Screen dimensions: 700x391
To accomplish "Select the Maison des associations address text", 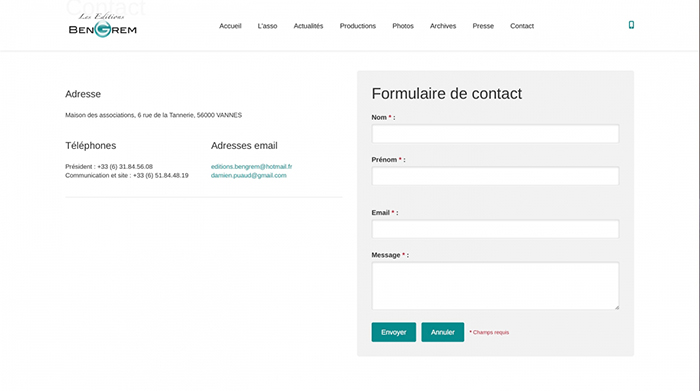I will click(x=154, y=115).
